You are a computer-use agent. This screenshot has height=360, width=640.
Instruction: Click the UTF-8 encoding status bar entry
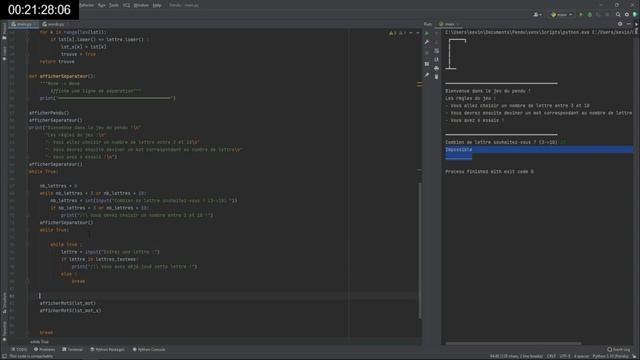(x=565, y=356)
